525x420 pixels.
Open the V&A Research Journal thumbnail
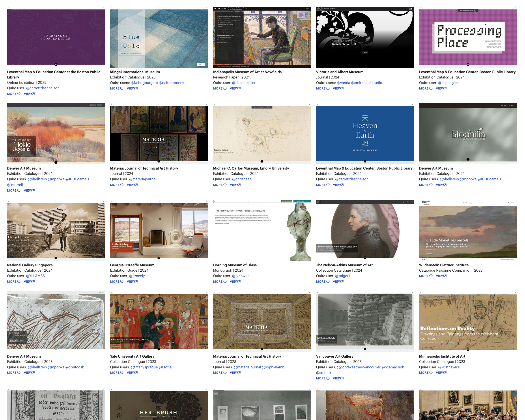pos(365,37)
